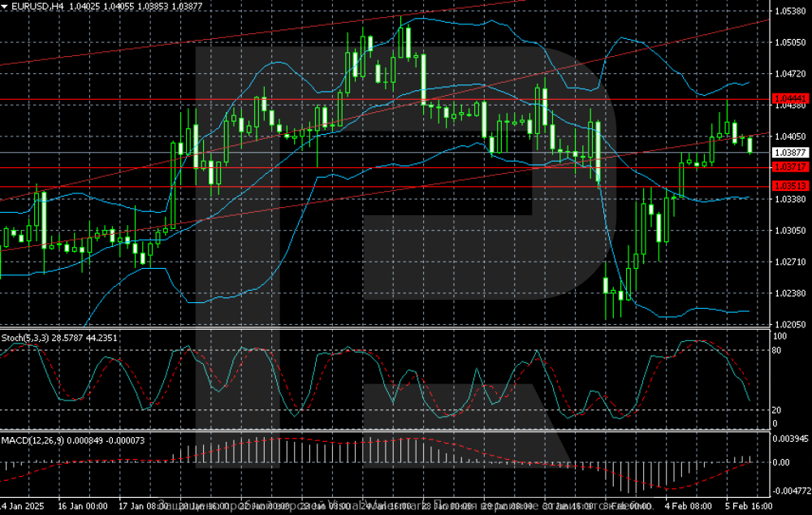Click the Stochastic 80 level scale label
This screenshot has height=515, width=812.
[775, 350]
